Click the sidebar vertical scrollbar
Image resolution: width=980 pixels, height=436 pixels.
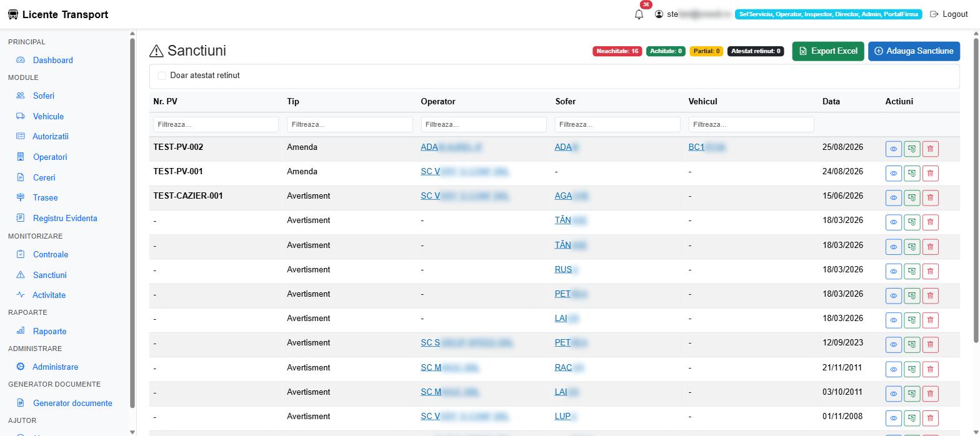(132, 222)
